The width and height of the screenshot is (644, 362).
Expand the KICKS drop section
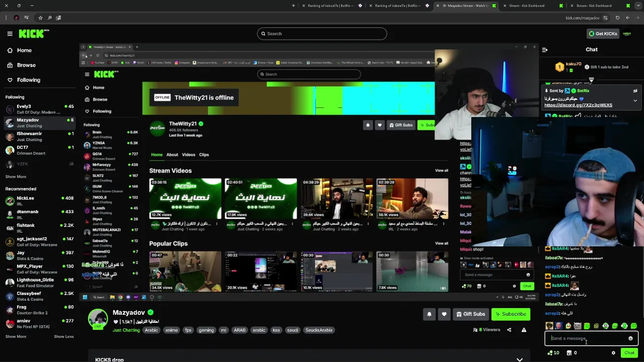click(x=520, y=359)
